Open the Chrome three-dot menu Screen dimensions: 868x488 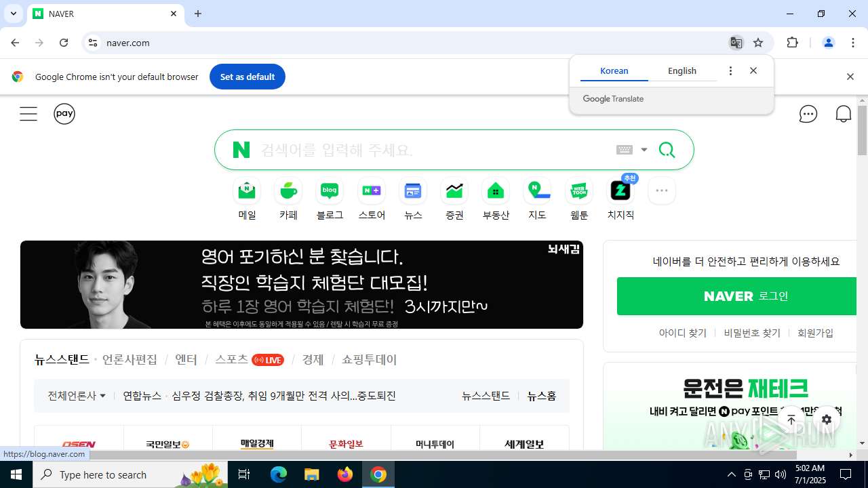[853, 43]
